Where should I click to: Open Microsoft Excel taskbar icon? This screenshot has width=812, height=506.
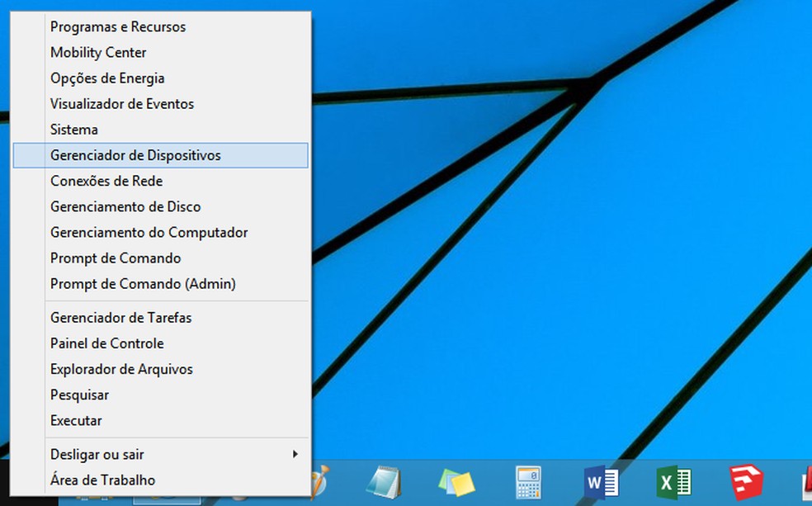[673, 482]
